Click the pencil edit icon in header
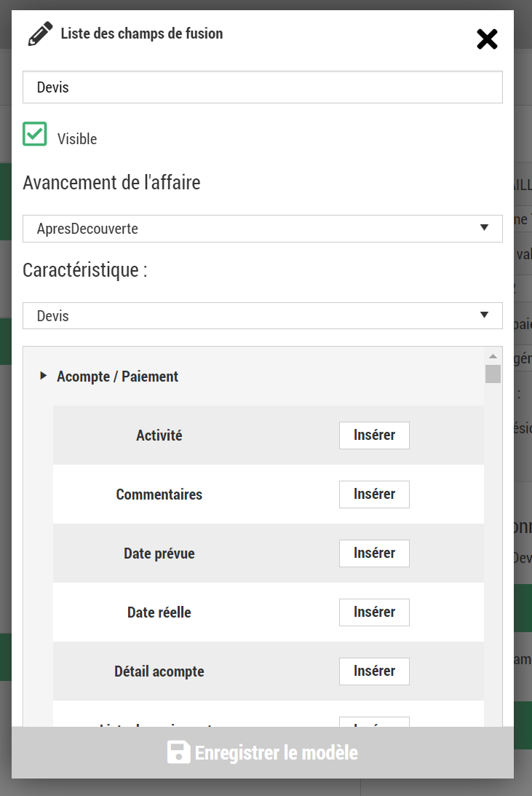 pos(40,34)
